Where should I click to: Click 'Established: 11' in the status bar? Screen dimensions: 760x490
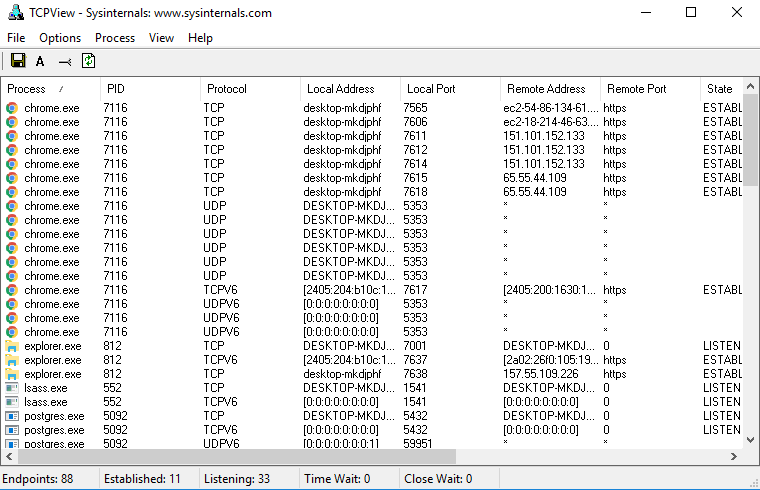[x=142, y=479]
